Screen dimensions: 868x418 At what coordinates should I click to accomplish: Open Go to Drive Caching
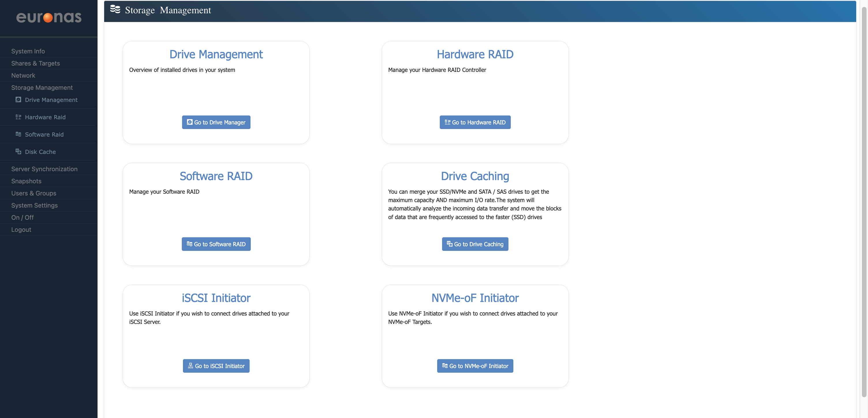[x=475, y=244]
